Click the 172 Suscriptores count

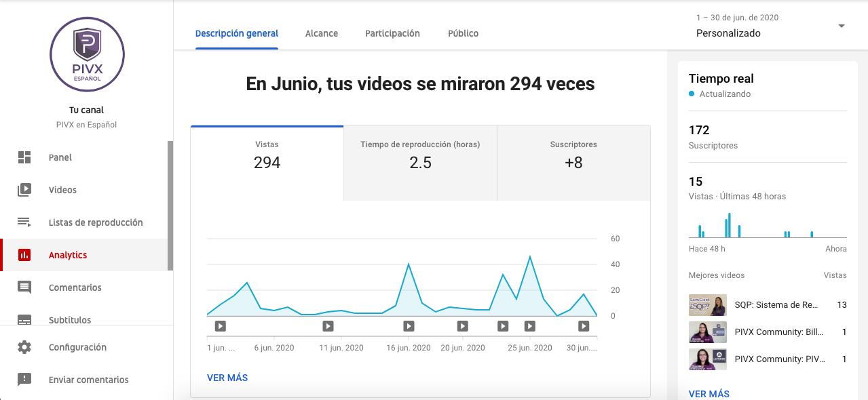(699, 130)
